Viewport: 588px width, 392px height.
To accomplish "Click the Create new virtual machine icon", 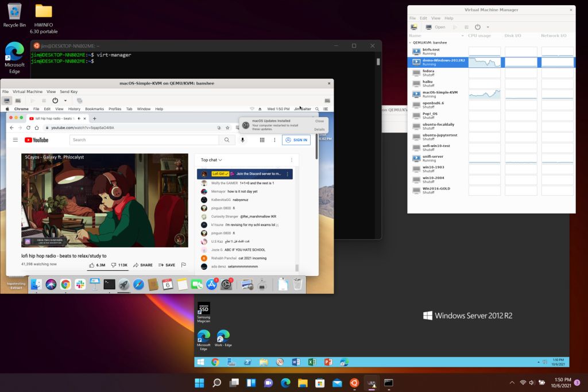I will [414, 27].
